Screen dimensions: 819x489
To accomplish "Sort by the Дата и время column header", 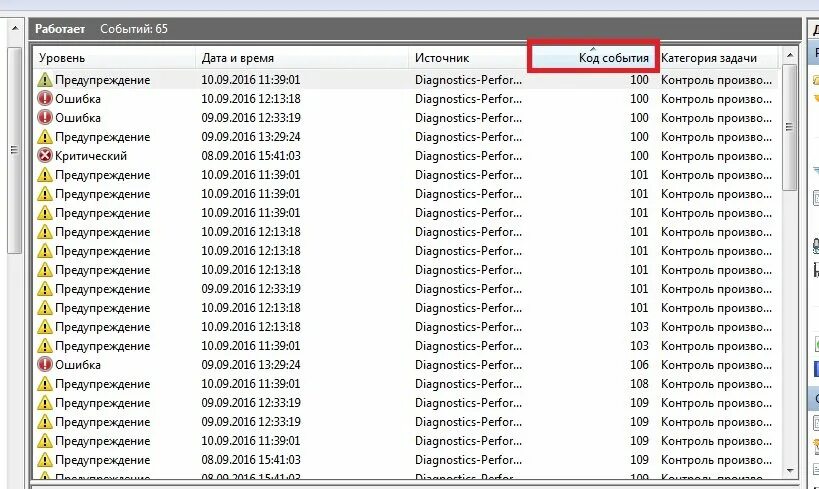I will tap(302, 58).
